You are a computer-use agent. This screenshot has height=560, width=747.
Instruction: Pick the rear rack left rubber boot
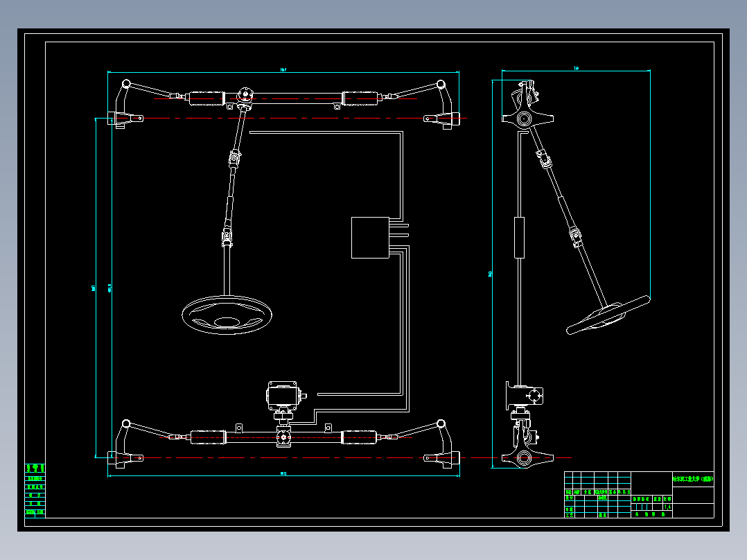(x=208, y=437)
